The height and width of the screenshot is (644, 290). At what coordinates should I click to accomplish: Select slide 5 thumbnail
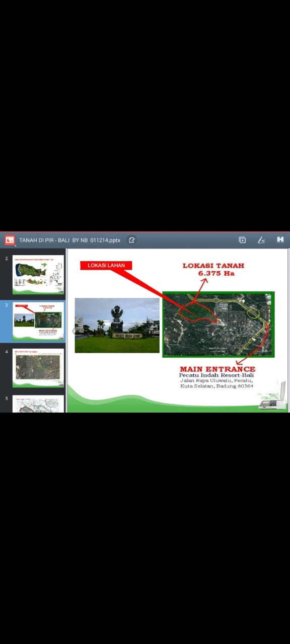(38, 404)
